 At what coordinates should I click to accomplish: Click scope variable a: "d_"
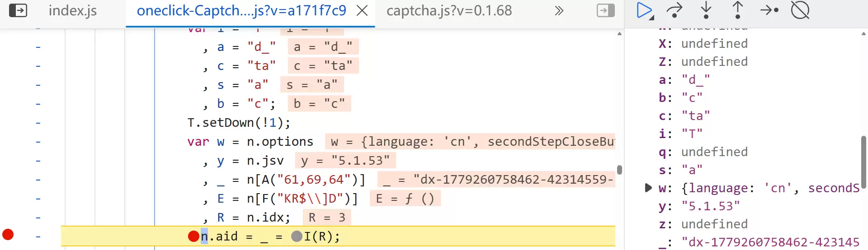(x=684, y=80)
